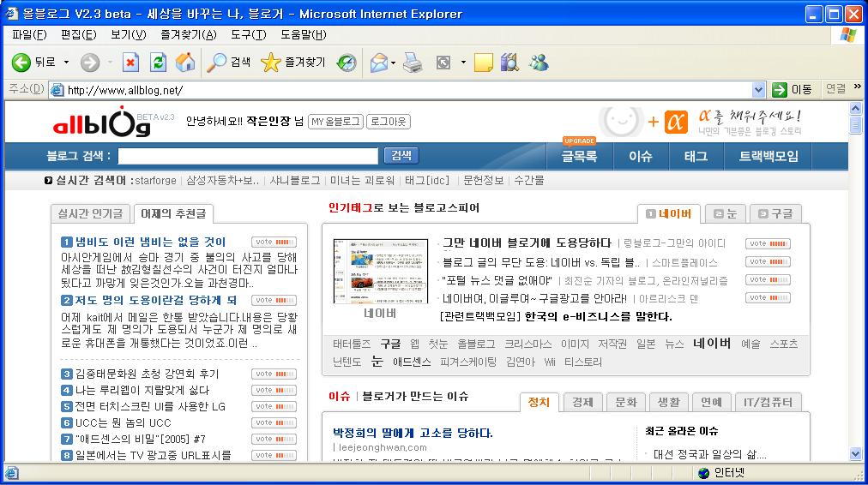Expand the Forward button history dropdown
The width and height of the screenshot is (868, 485).
tap(110, 63)
